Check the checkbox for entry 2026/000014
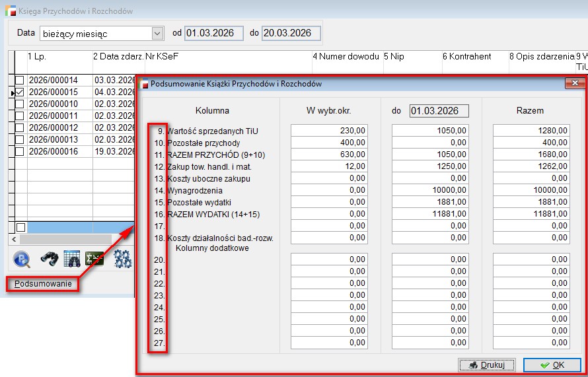This screenshot has width=588, height=377. point(20,81)
